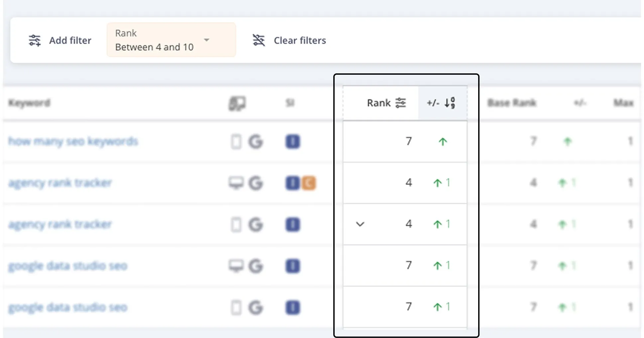Open the Rank Between 4 and 10 dropdown

pos(206,40)
